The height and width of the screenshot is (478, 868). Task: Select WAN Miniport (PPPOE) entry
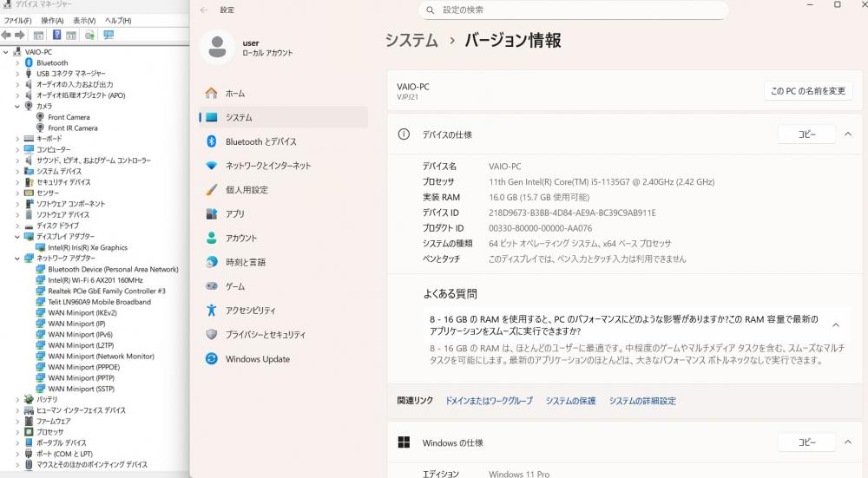[x=83, y=367]
